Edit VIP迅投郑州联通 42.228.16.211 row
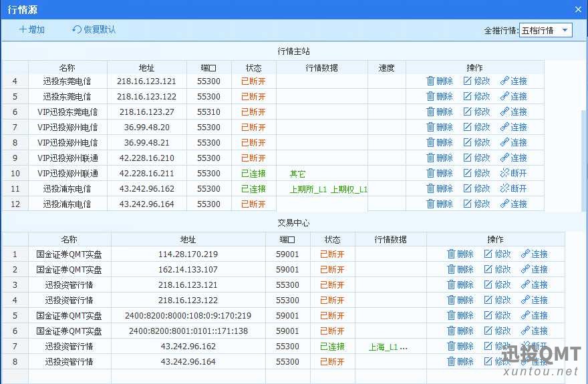 pos(476,173)
